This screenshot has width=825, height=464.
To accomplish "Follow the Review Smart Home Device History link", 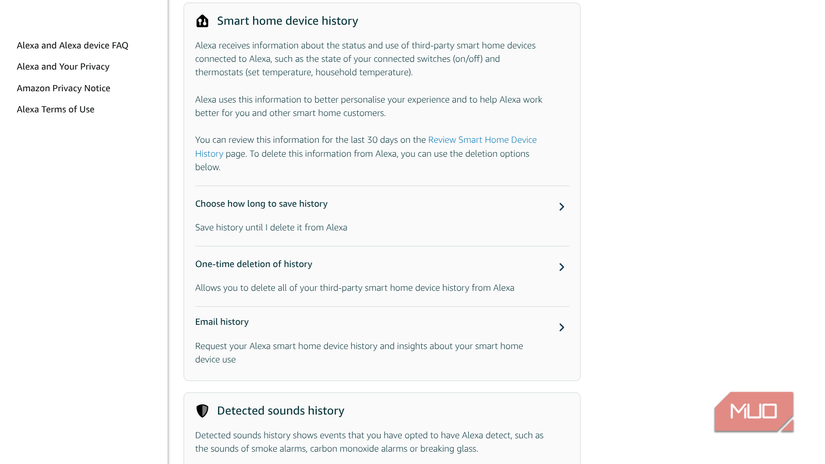I will (482, 140).
